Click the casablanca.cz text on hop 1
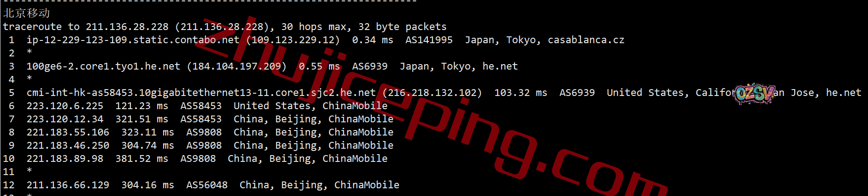Image resolution: width=868 pixels, height=196 pixels. (x=586, y=40)
